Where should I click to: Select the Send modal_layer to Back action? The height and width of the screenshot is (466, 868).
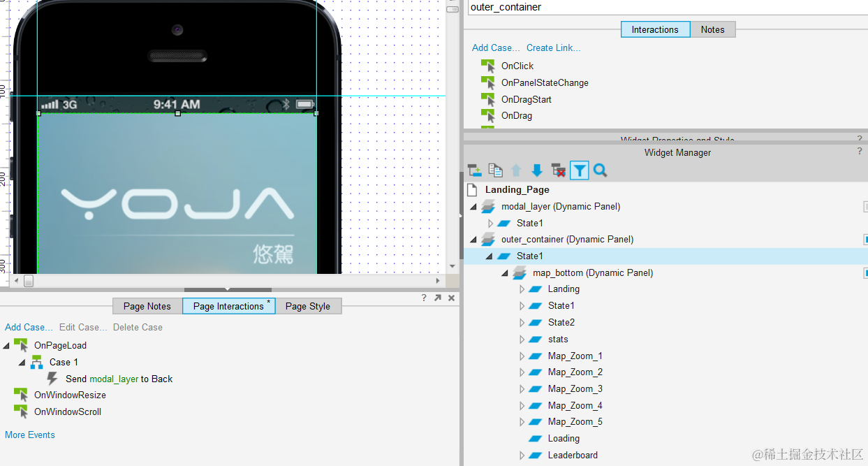click(119, 379)
